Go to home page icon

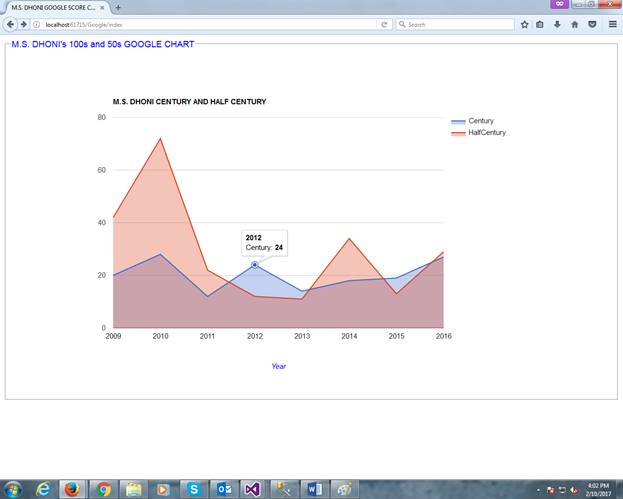[x=575, y=24]
